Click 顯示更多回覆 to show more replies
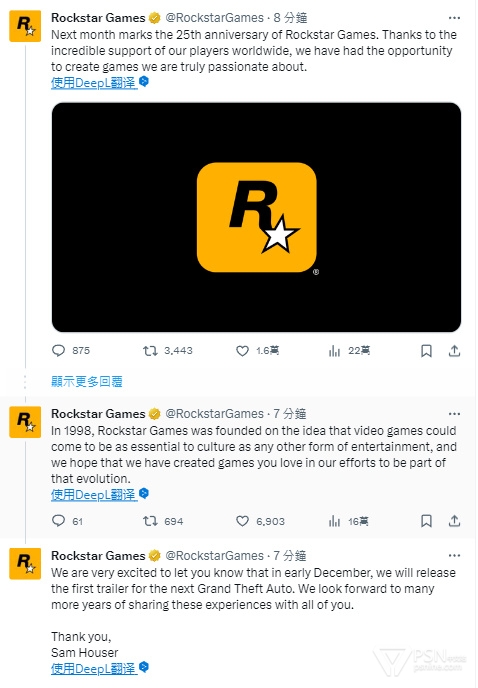 pyautogui.click(x=86, y=381)
